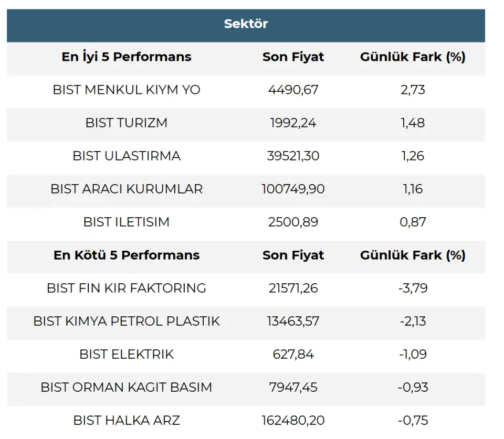Click the BIST ELEKTRIK sector name
This screenshot has height=439, width=504.
[x=127, y=355]
